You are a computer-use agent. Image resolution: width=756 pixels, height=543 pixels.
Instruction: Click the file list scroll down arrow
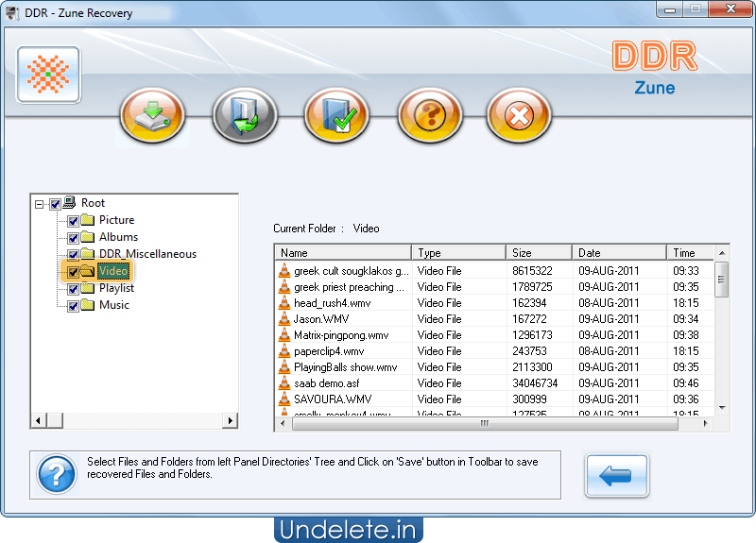(x=722, y=408)
